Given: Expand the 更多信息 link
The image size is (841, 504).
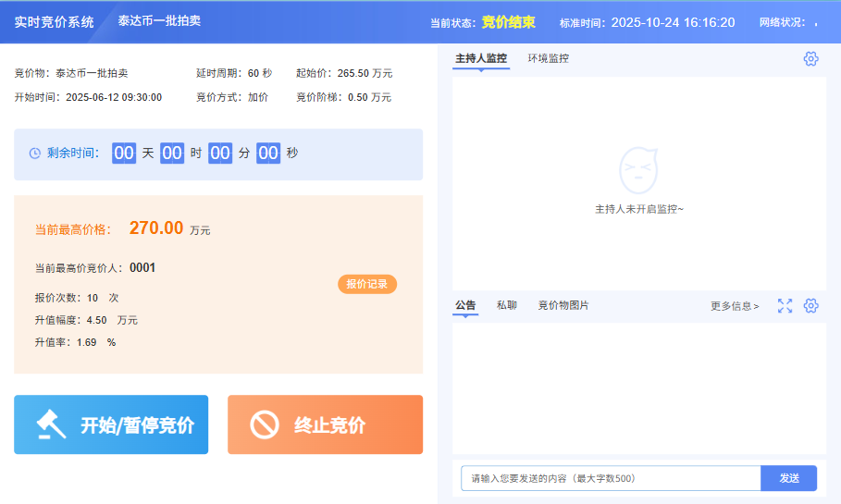Looking at the screenshot, I should (x=735, y=306).
